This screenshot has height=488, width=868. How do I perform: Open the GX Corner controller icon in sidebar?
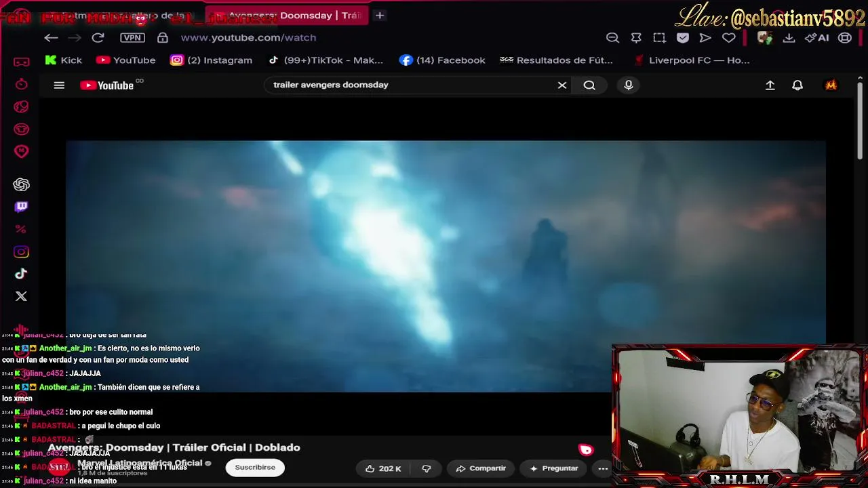[x=22, y=62]
